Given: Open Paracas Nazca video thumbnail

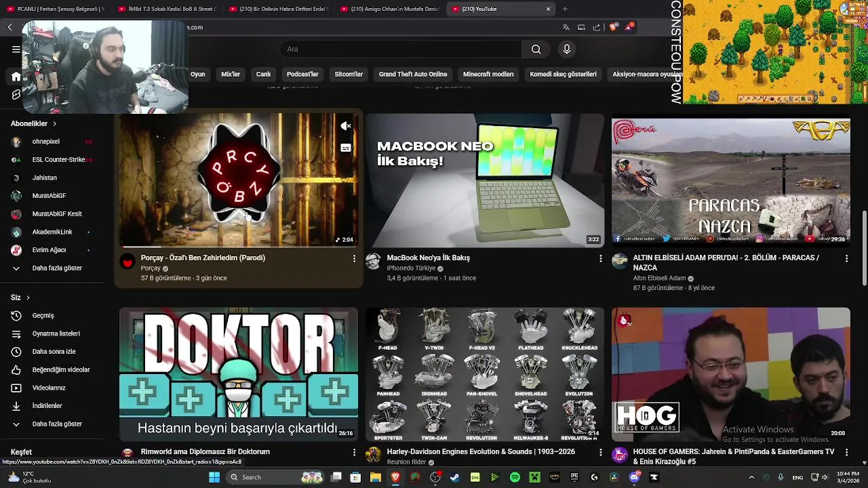Looking at the screenshot, I should point(730,181).
